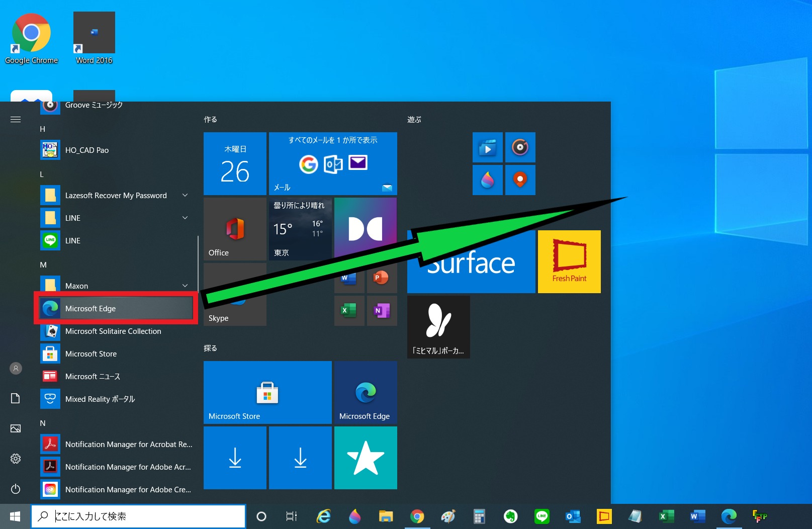Open Notification Manager for Adobe Cre...

[x=116, y=489]
